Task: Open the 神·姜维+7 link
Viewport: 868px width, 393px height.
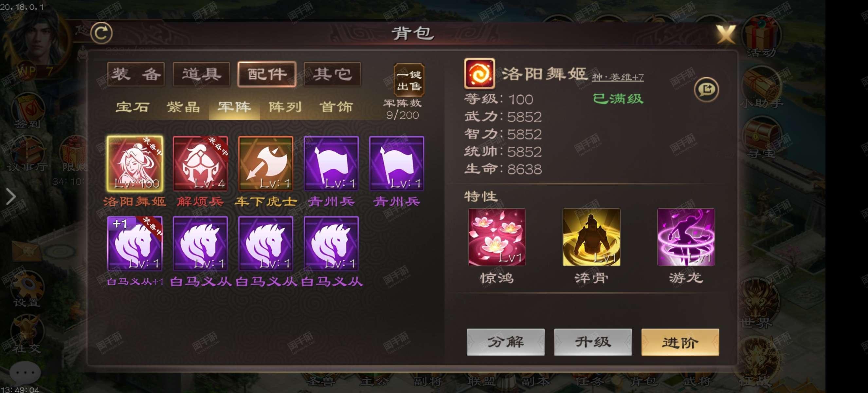Action: pyautogui.click(x=618, y=77)
